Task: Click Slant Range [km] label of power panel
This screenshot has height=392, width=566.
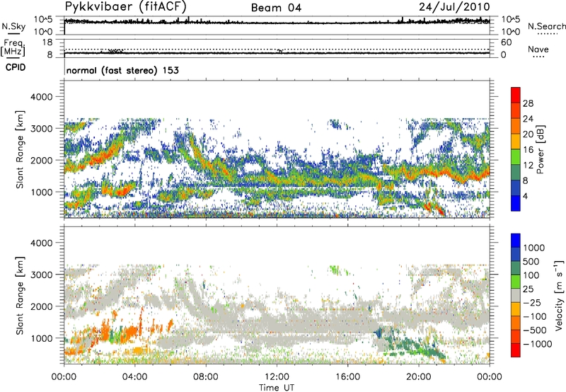Action: click(x=20, y=149)
